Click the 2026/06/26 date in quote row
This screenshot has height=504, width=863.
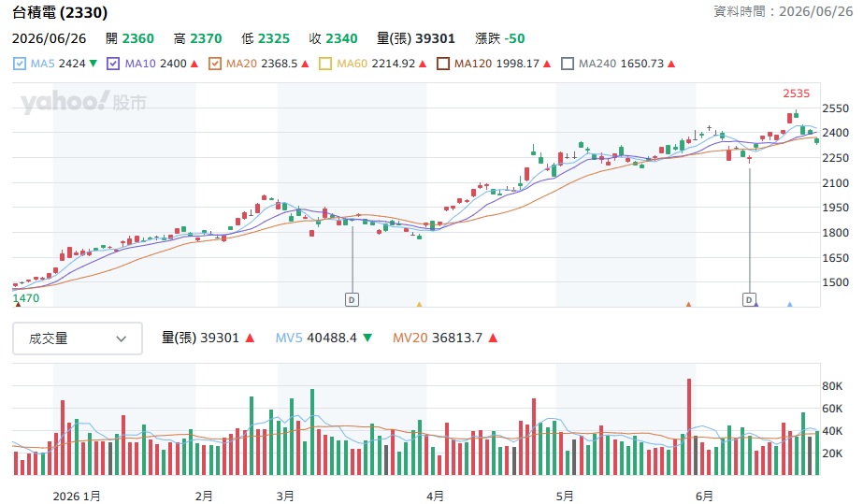tap(49, 38)
